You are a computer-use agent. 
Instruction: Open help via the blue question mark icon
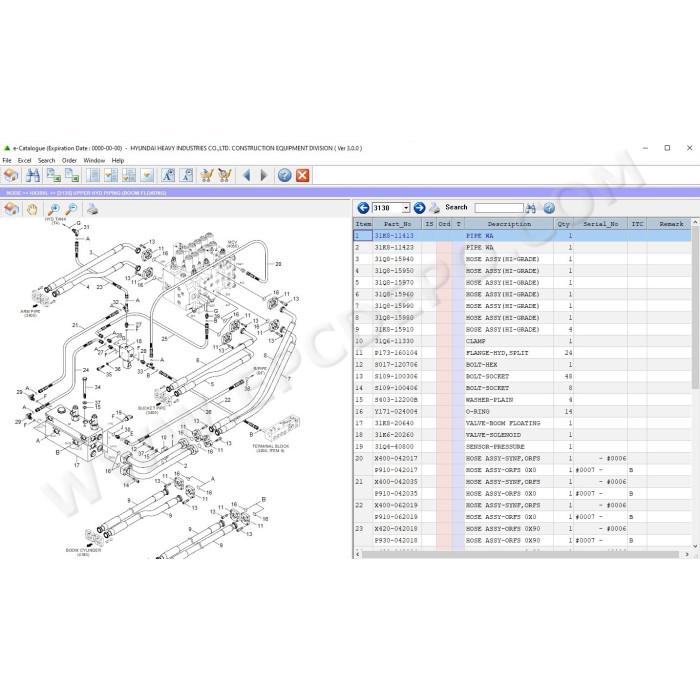pos(284,175)
